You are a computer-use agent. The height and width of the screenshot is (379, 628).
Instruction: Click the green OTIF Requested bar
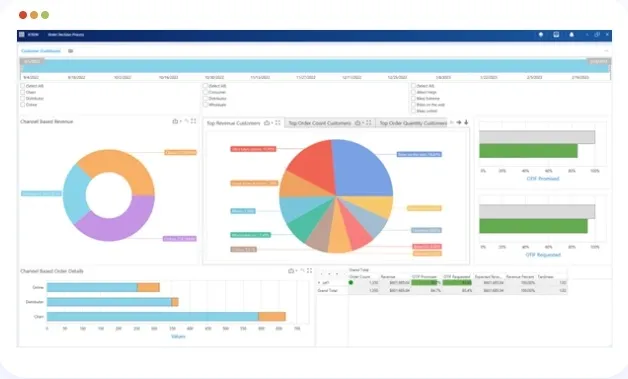pyautogui.click(x=533, y=226)
